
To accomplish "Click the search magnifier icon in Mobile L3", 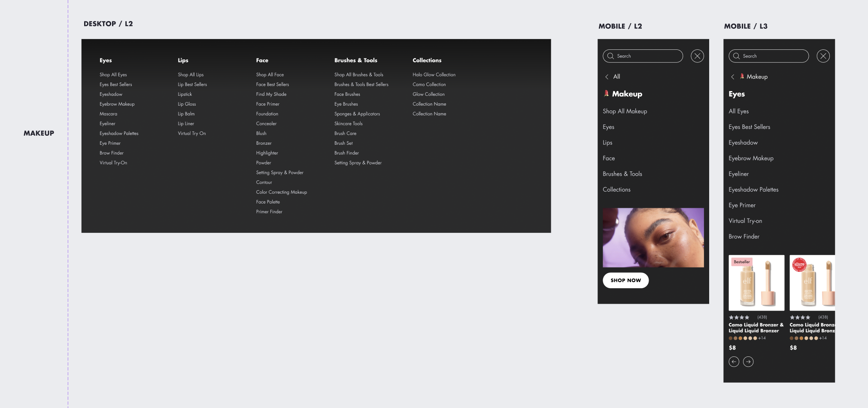I will 736,56.
